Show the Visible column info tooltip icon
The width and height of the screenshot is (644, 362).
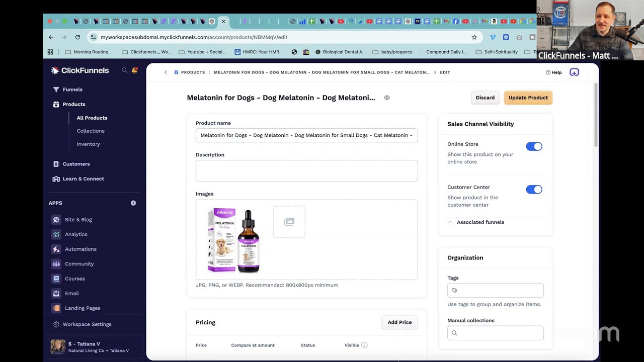click(364, 345)
